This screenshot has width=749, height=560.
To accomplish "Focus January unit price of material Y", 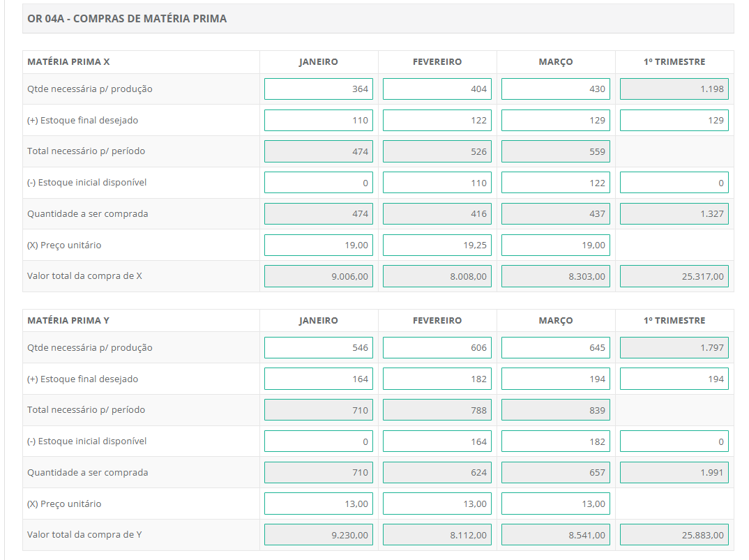I will (x=318, y=504).
